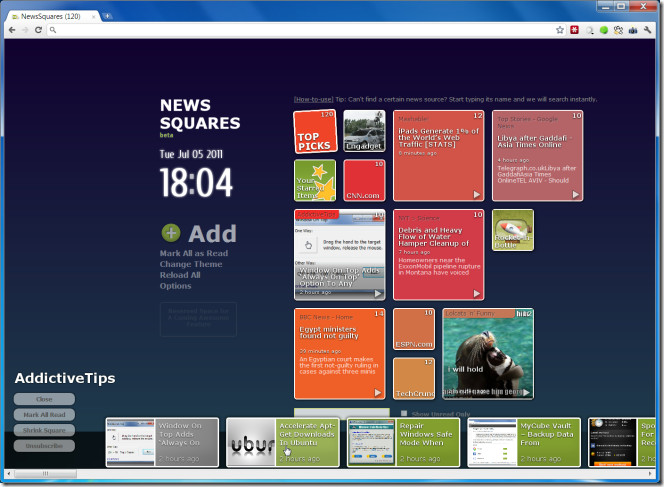Click the address bar
The image size is (664, 487).
click(301, 30)
